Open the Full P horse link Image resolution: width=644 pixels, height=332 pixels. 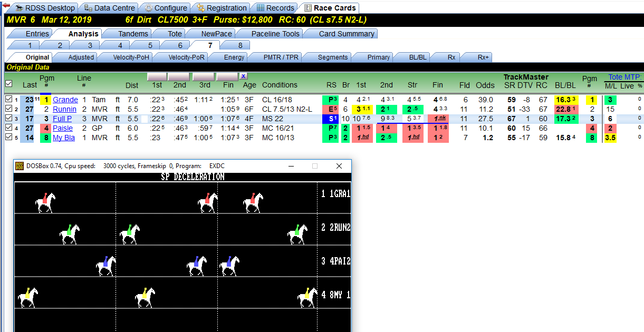(x=62, y=119)
